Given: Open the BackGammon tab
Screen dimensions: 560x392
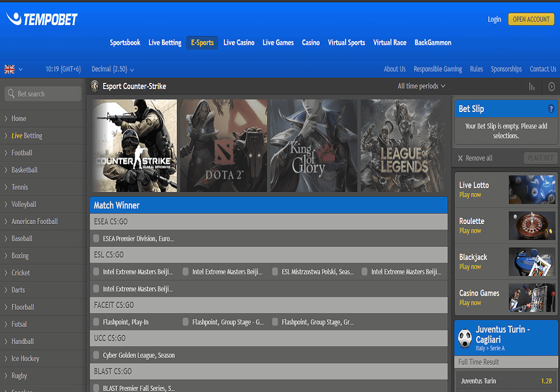Looking at the screenshot, I should (x=433, y=43).
